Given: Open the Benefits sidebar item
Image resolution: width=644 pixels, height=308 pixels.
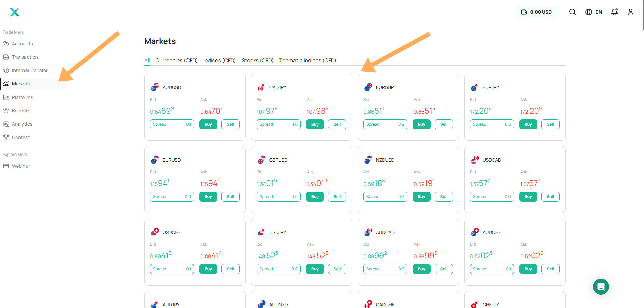Looking at the screenshot, I should coord(21,111).
